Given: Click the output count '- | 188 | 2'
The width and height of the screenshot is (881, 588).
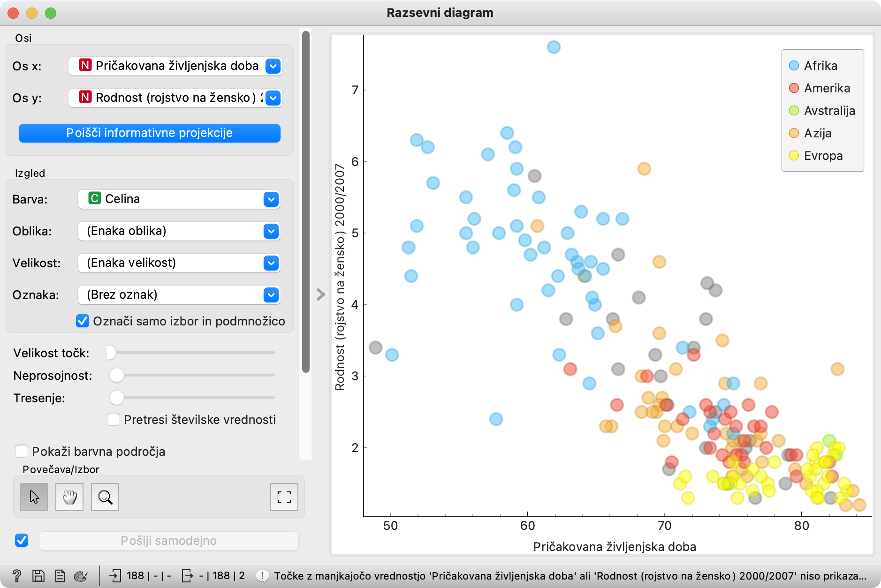Looking at the screenshot, I should [222, 576].
